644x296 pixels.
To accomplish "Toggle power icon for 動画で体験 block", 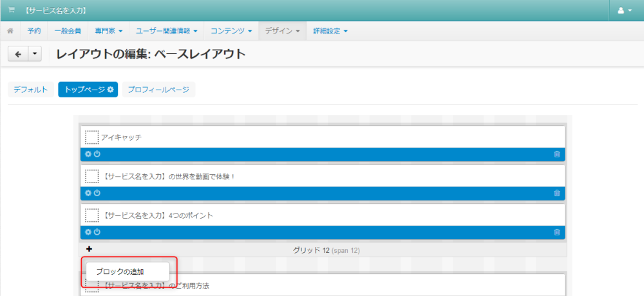I will click(x=97, y=193).
